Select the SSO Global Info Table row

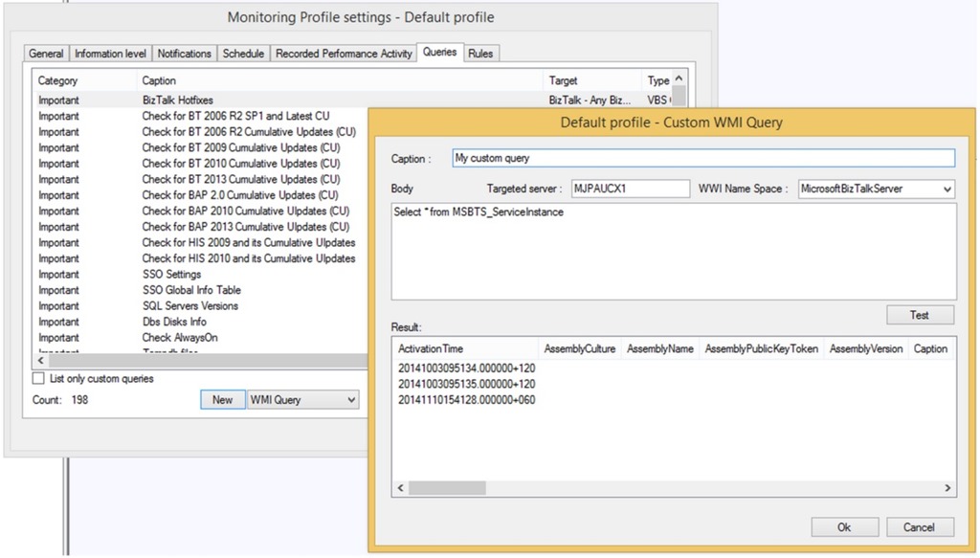pyautogui.click(x=201, y=290)
